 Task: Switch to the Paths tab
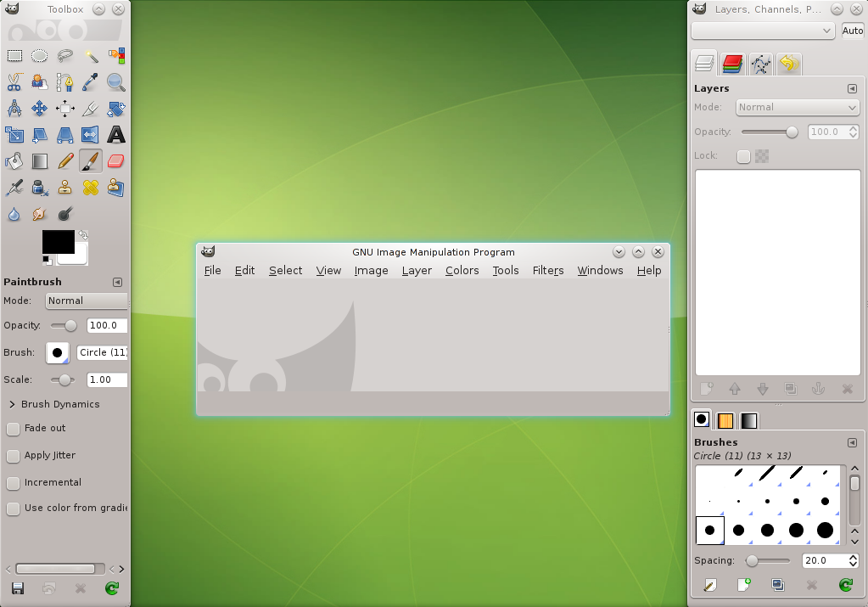(x=761, y=64)
